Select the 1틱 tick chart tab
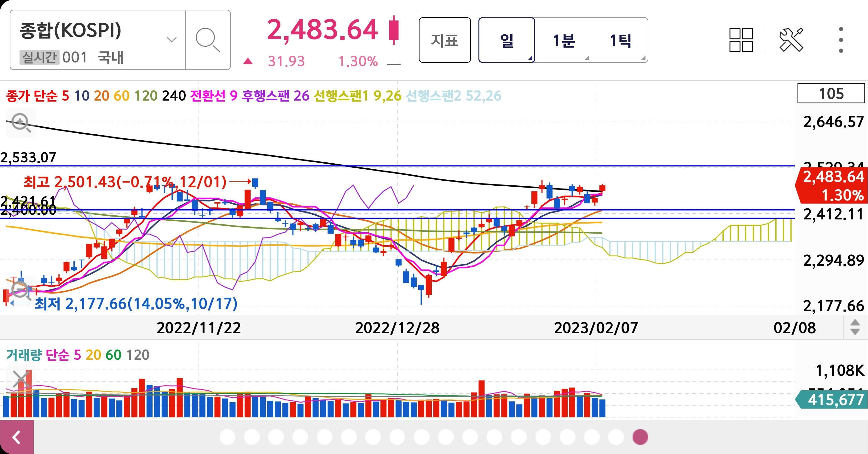868x454 pixels. [620, 40]
